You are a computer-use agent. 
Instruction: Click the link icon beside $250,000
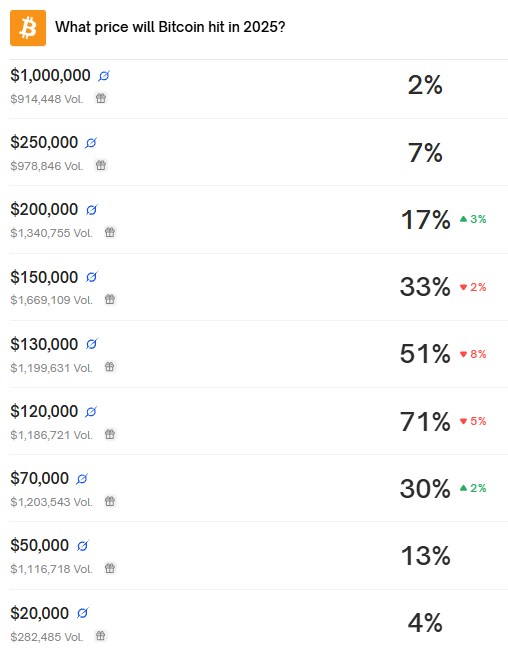(x=91, y=143)
